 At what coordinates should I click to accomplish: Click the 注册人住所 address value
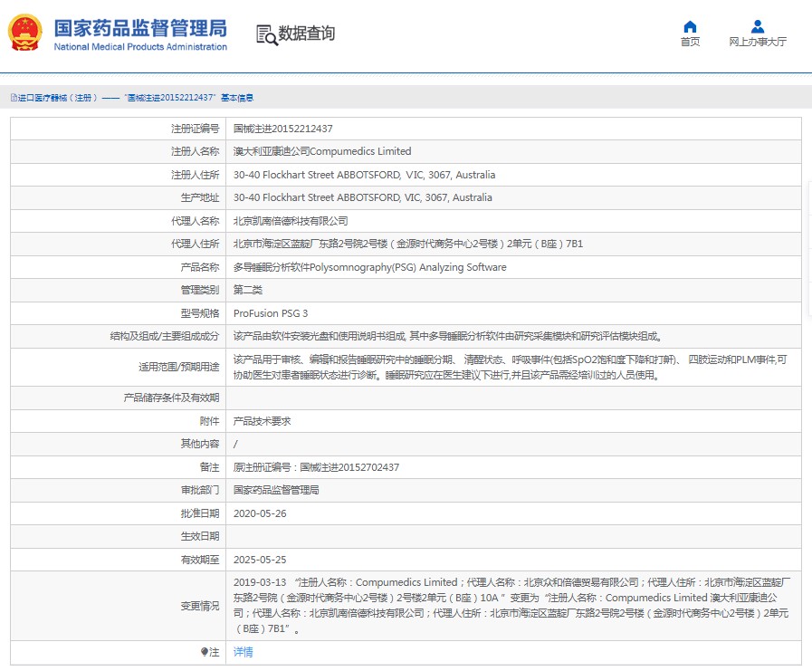click(x=364, y=175)
